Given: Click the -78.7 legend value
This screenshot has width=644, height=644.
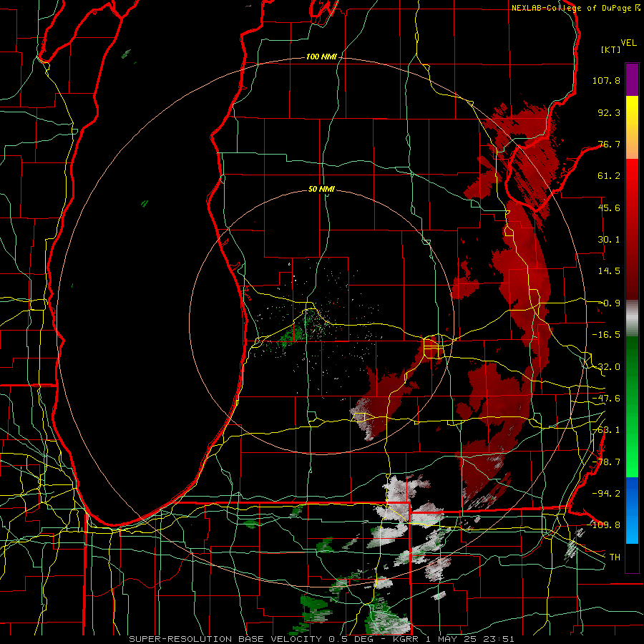Looking at the screenshot, I should (606, 462).
